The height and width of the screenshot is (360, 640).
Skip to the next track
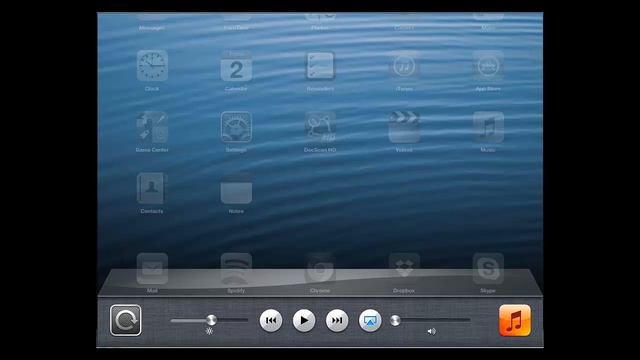pyautogui.click(x=337, y=320)
